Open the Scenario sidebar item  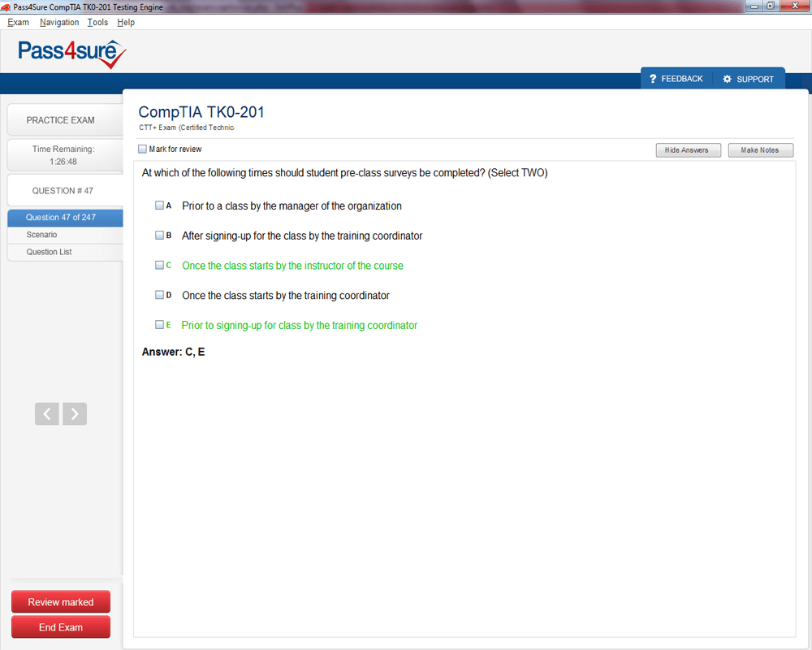65,235
